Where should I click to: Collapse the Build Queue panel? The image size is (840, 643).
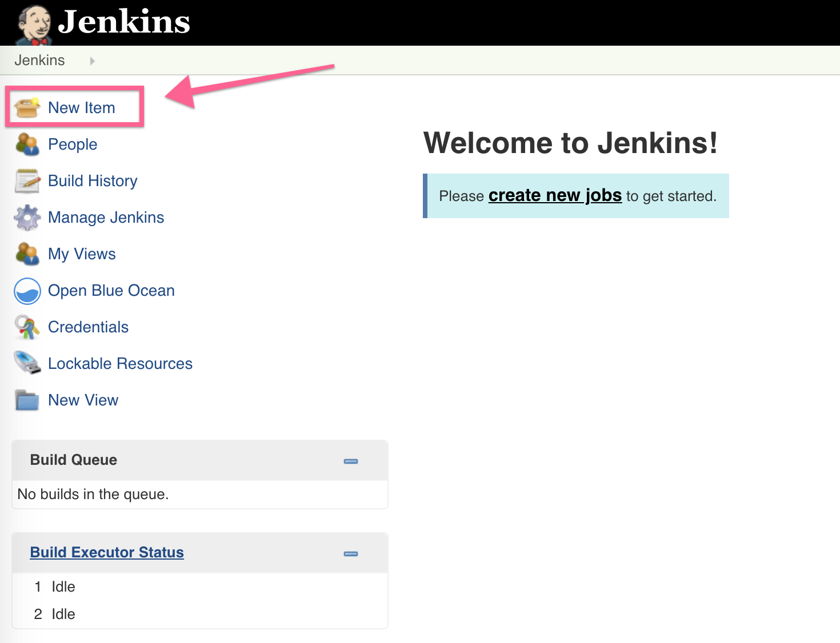351,461
